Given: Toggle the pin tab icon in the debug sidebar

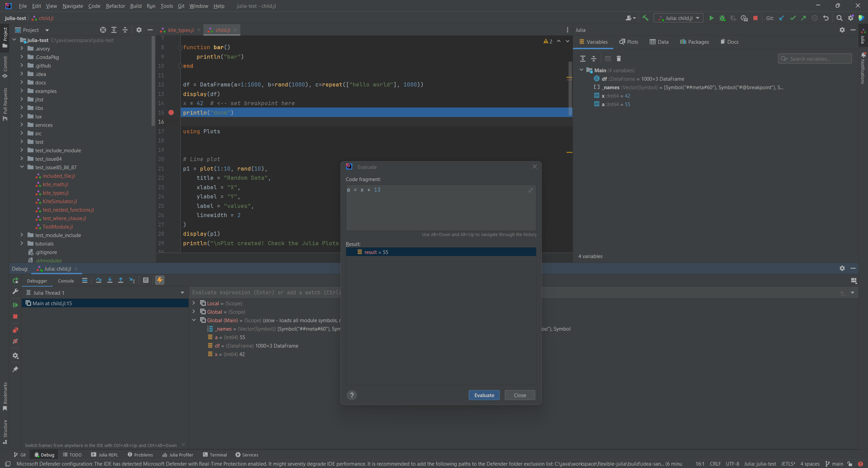Looking at the screenshot, I should tap(15, 369).
